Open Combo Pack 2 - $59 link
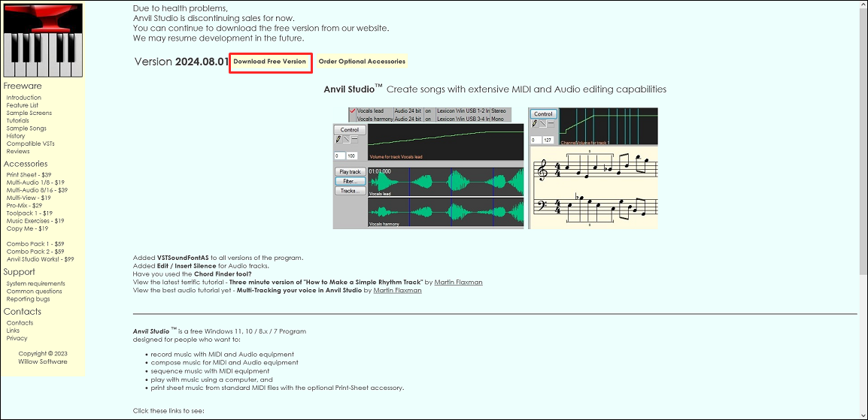The height and width of the screenshot is (420, 868). point(35,252)
